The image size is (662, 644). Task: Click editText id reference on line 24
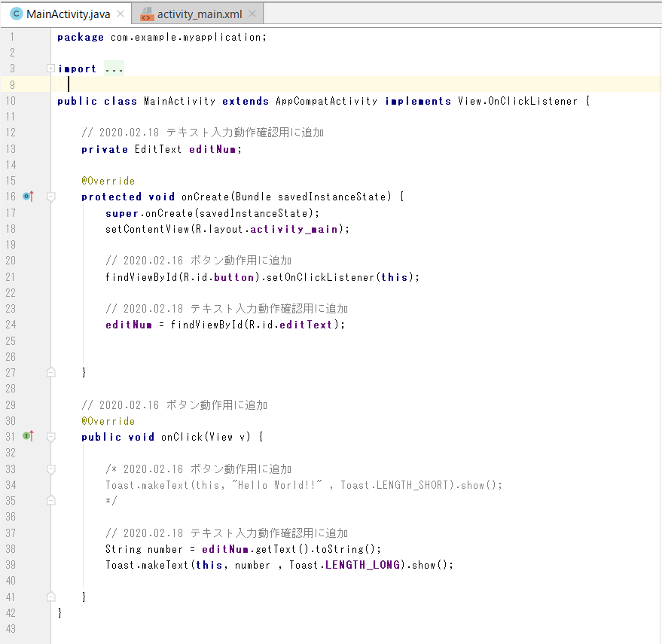(306, 325)
